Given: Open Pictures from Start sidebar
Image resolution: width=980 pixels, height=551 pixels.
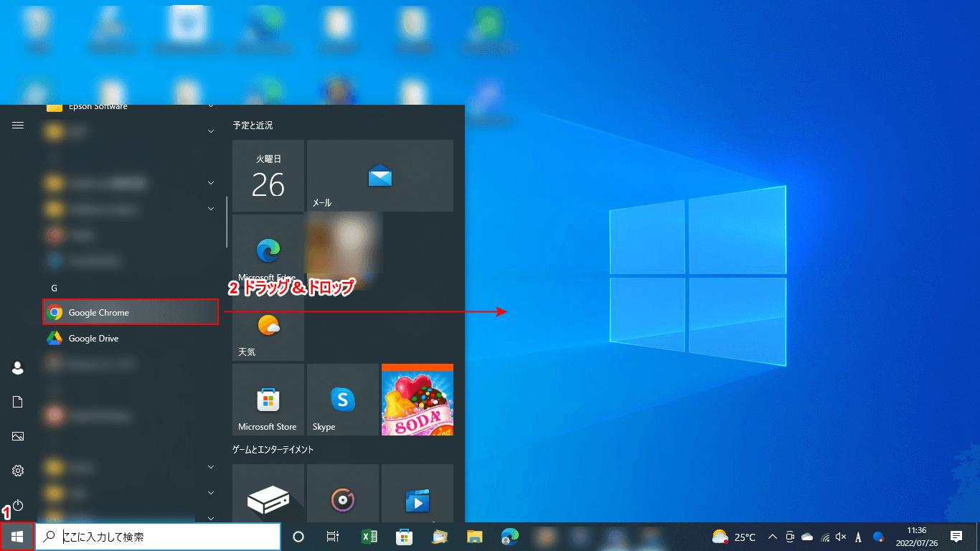Looking at the screenshot, I should pos(18,436).
